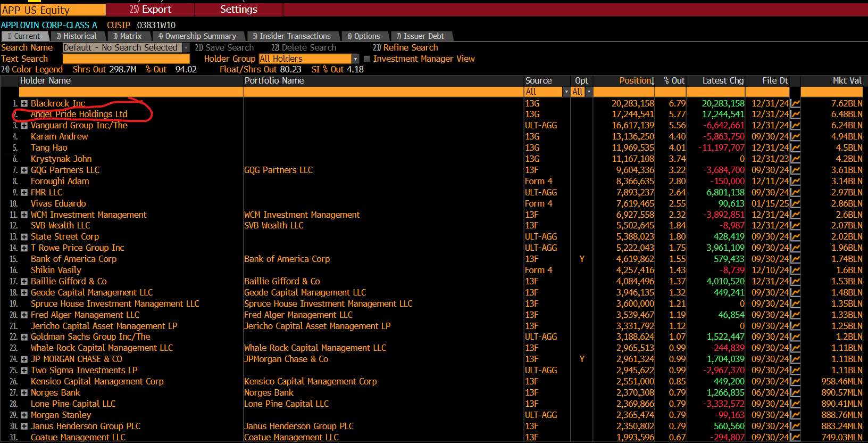Open chart icon in Angel Pride Holdings row
868x443 pixels.
pyautogui.click(x=795, y=114)
